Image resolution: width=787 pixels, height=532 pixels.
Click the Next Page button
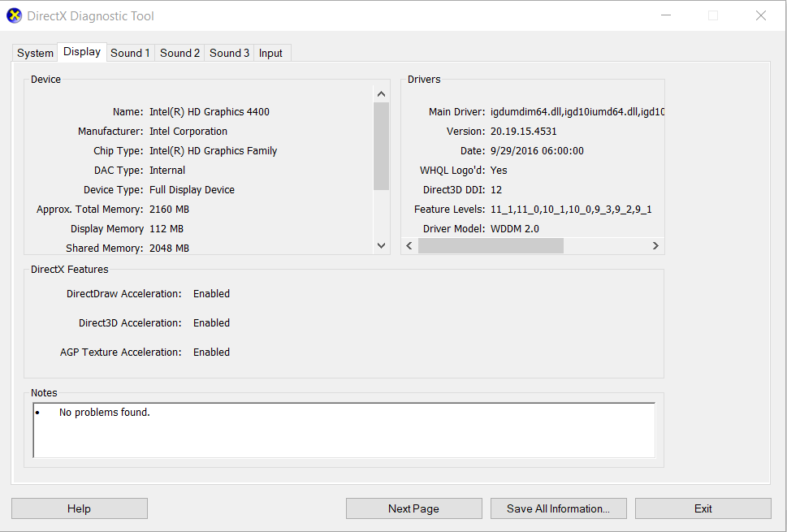point(413,508)
